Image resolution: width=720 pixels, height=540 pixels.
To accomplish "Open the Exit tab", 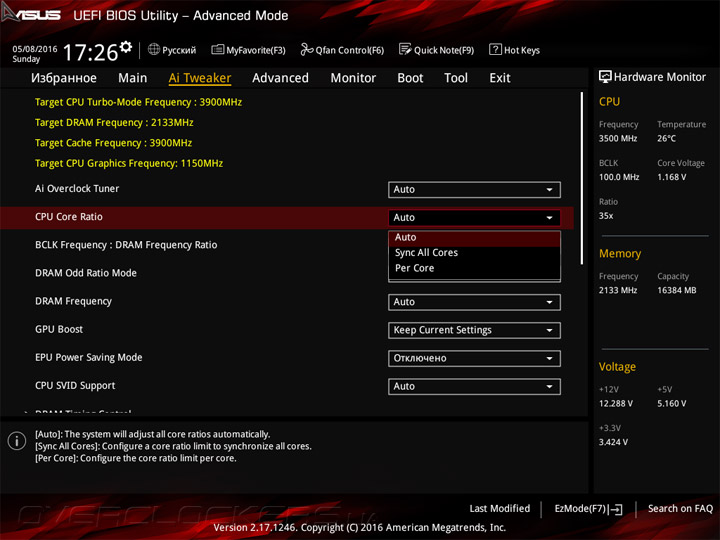I will 500,78.
